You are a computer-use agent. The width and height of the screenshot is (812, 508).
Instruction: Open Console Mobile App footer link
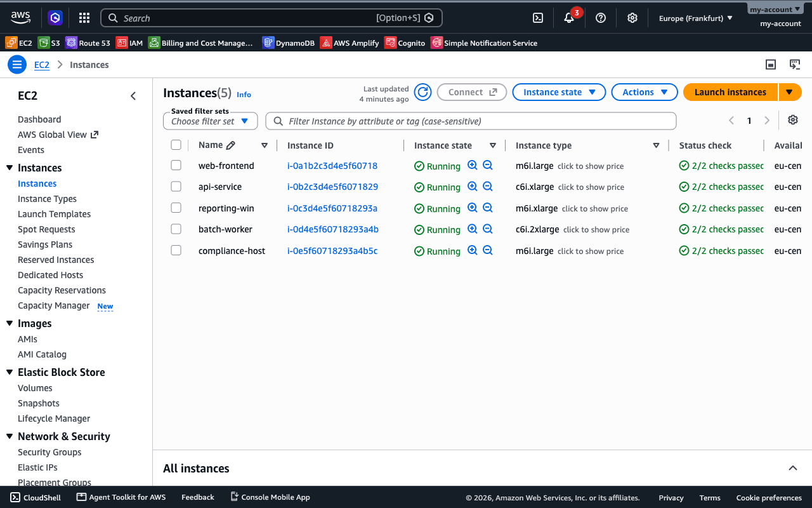point(270,497)
